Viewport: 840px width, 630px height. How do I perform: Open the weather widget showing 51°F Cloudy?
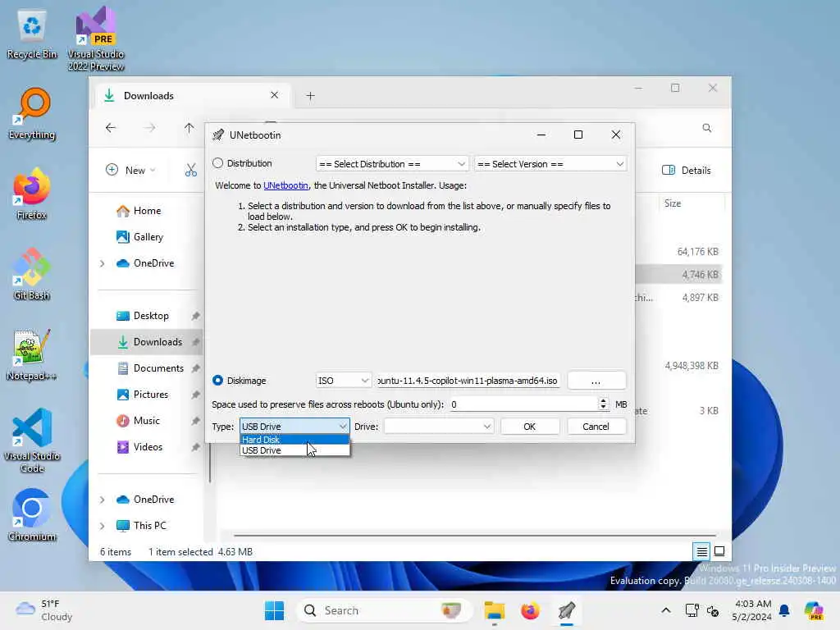[x=44, y=610]
